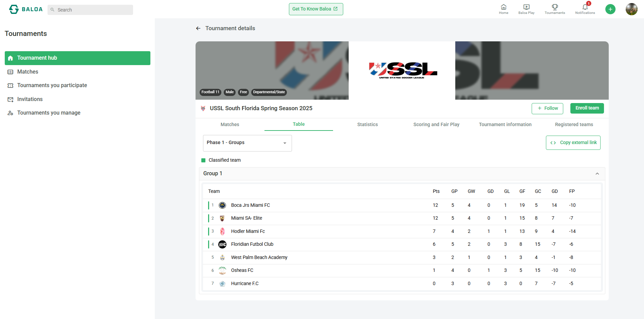
Task: Select the Table tab
Action: (299, 124)
